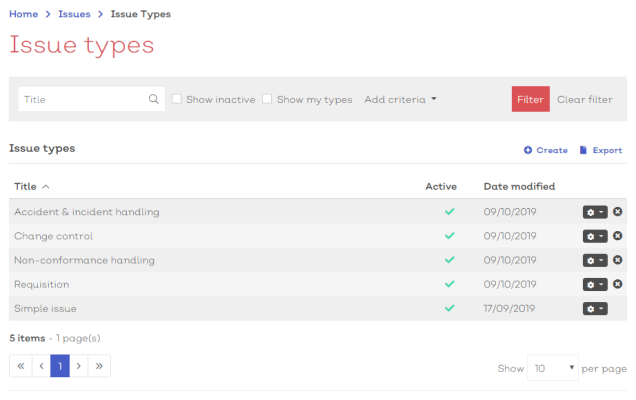The image size is (636, 400).
Task: Go to the last page of results
Action: click(x=99, y=366)
